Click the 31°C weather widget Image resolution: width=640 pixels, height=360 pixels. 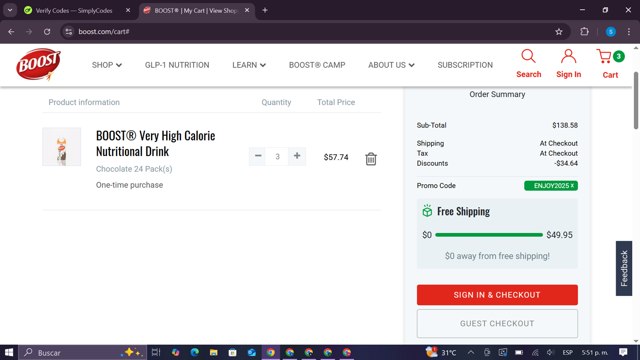click(441, 352)
